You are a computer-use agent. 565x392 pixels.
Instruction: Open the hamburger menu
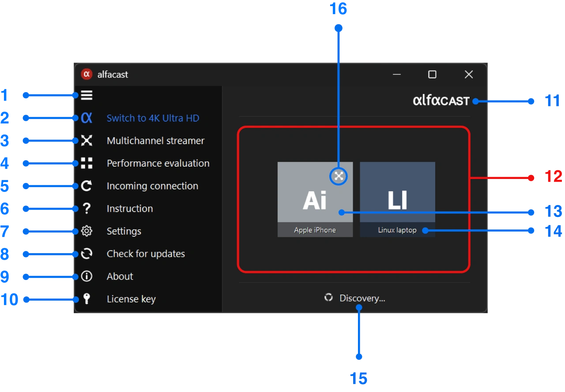tap(87, 95)
